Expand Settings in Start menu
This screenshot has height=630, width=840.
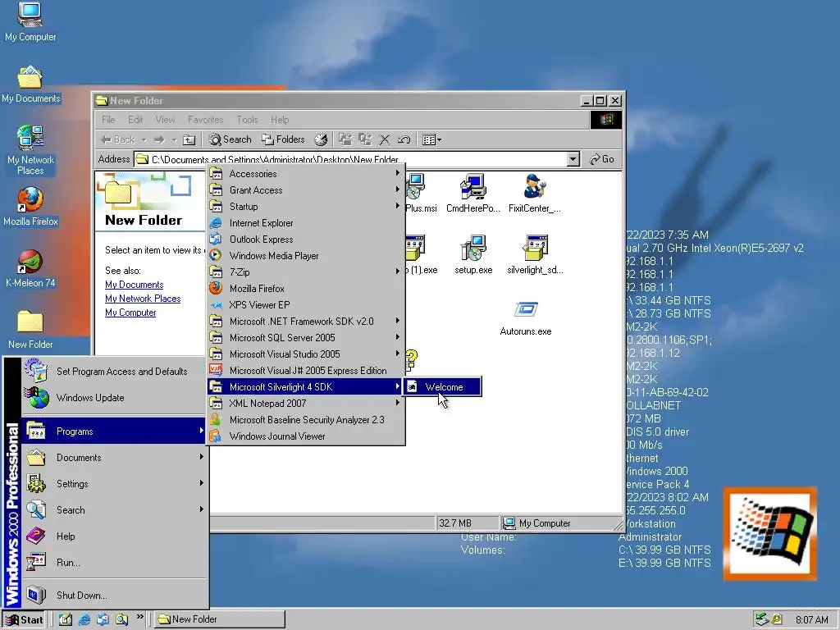point(114,484)
